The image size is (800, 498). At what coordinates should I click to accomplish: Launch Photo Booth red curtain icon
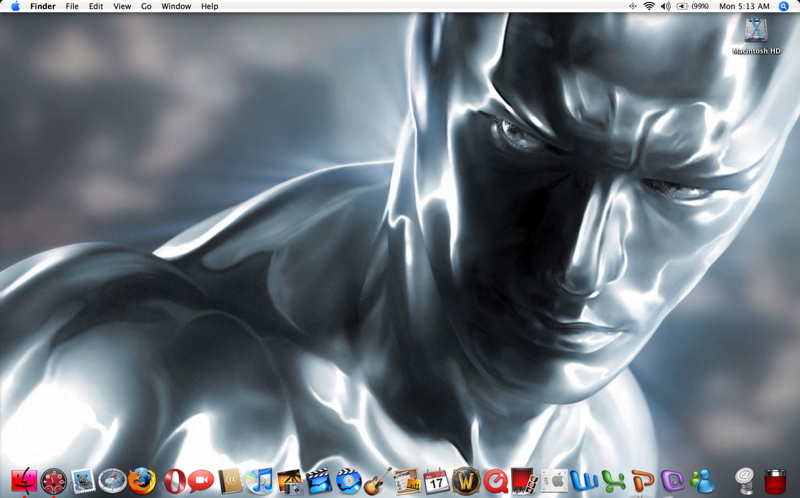pos(525,481)
